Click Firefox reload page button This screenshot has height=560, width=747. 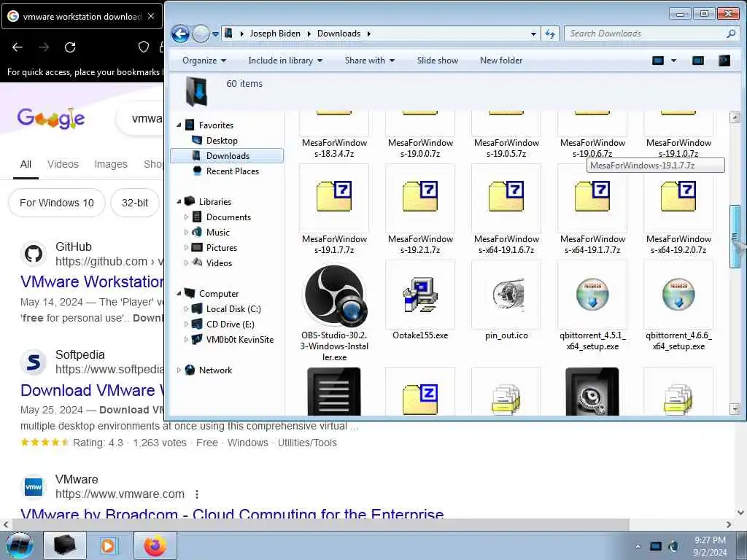coord(70,47)
